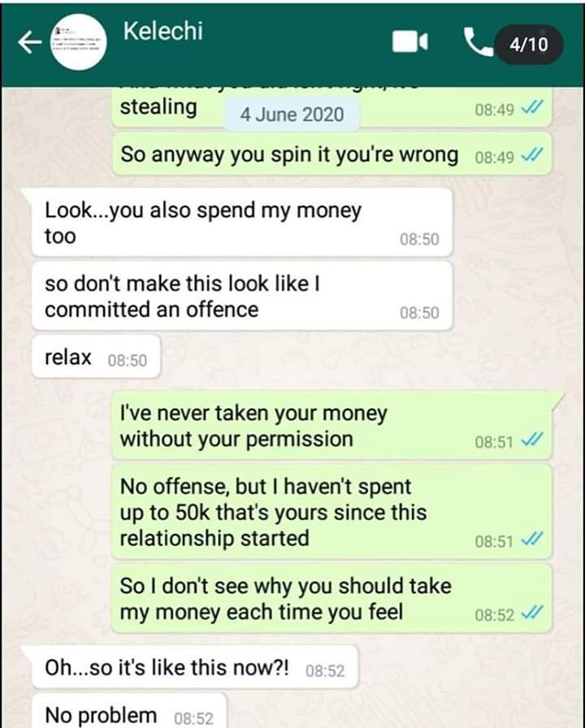Tap the 4/10 image counter badge
The height and width of the screenshot is (728, 585).
[529, 45]
